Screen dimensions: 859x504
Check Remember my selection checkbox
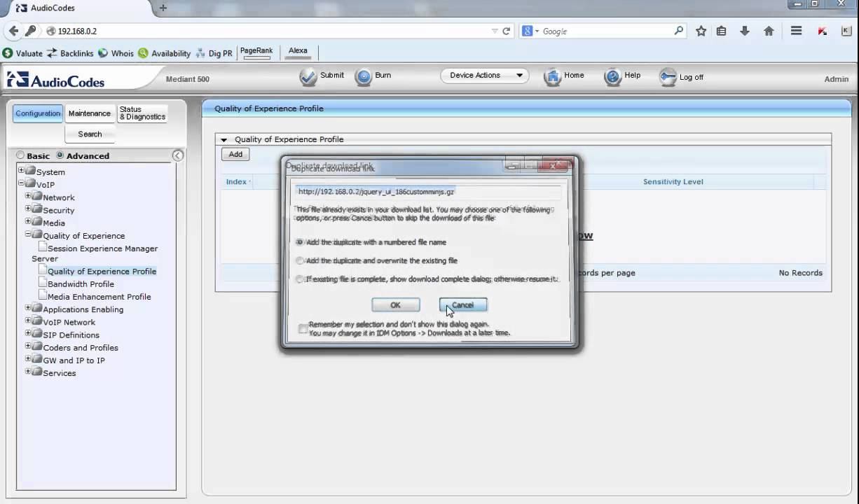[x=303, y=328]
